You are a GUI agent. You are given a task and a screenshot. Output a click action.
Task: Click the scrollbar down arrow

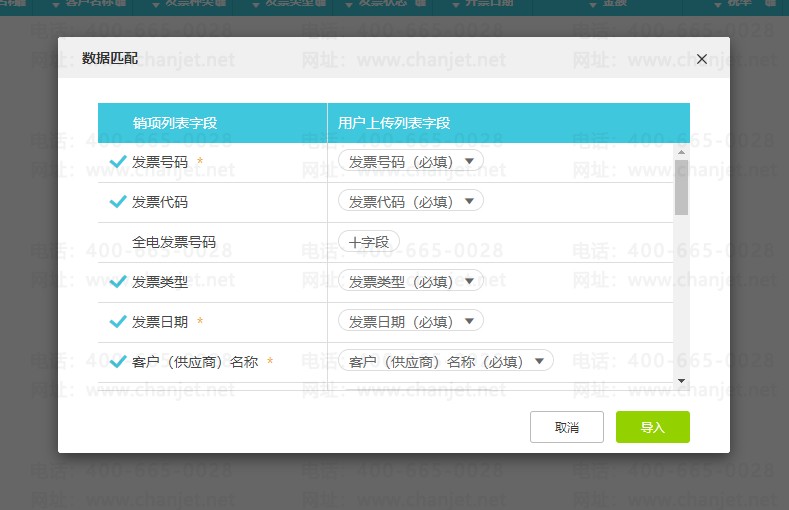681,381
